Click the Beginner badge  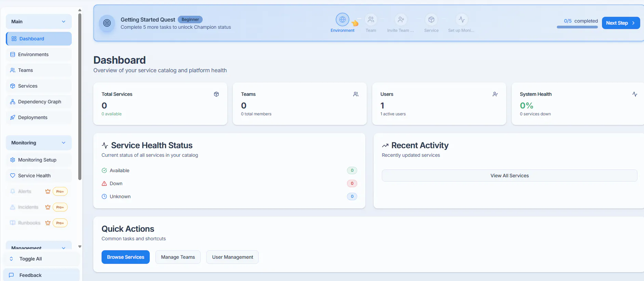(x=190, y=20)
